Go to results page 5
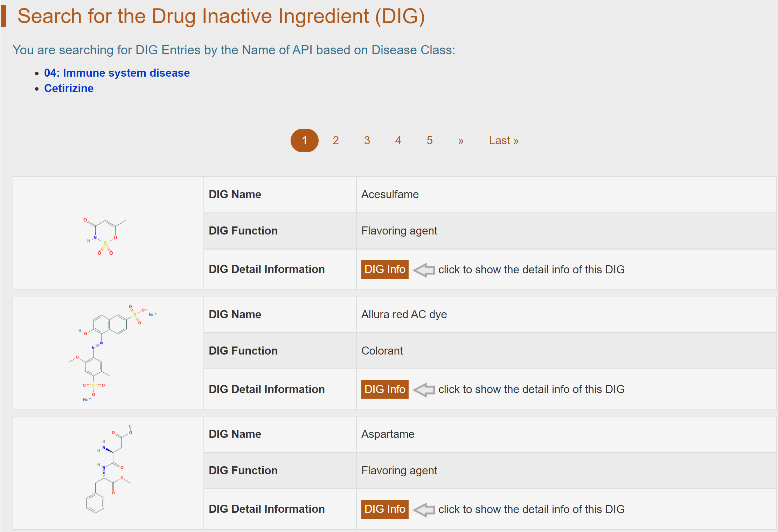Image resolution: width=778 pixels, height=532 pixels. (429, 140)
